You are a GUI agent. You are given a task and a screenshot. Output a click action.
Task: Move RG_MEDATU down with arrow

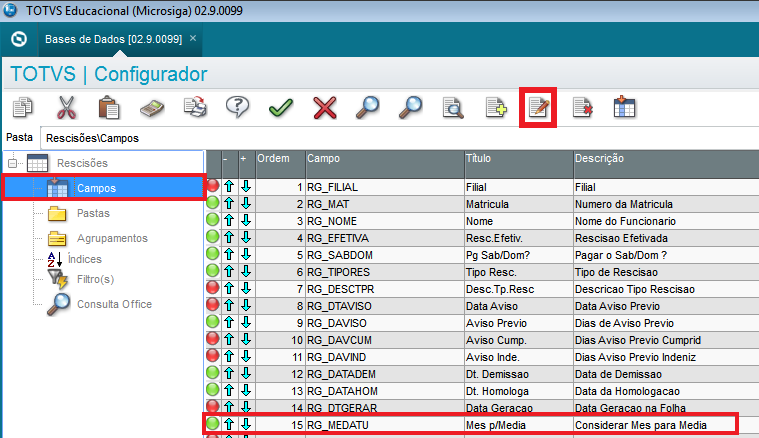point(246,424)
